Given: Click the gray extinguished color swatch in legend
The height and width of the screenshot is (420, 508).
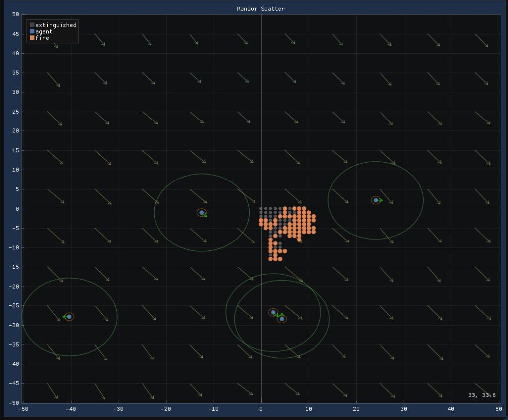Looking at the screenshot, I should point(32,25).
